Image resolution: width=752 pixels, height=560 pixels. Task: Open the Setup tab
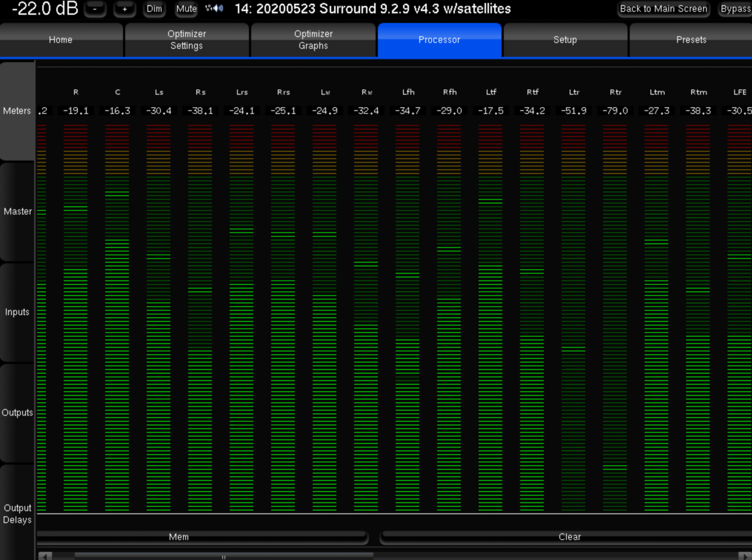click(x=565, y=40)
